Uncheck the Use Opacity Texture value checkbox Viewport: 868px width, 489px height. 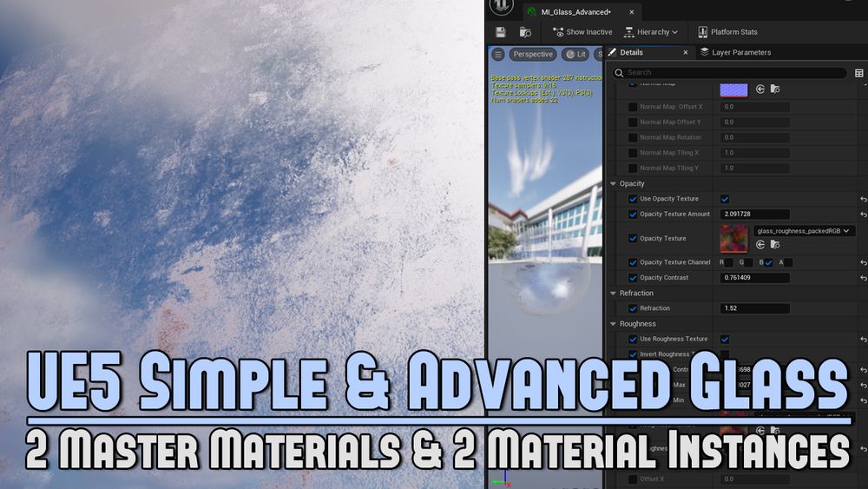(725, 199)
